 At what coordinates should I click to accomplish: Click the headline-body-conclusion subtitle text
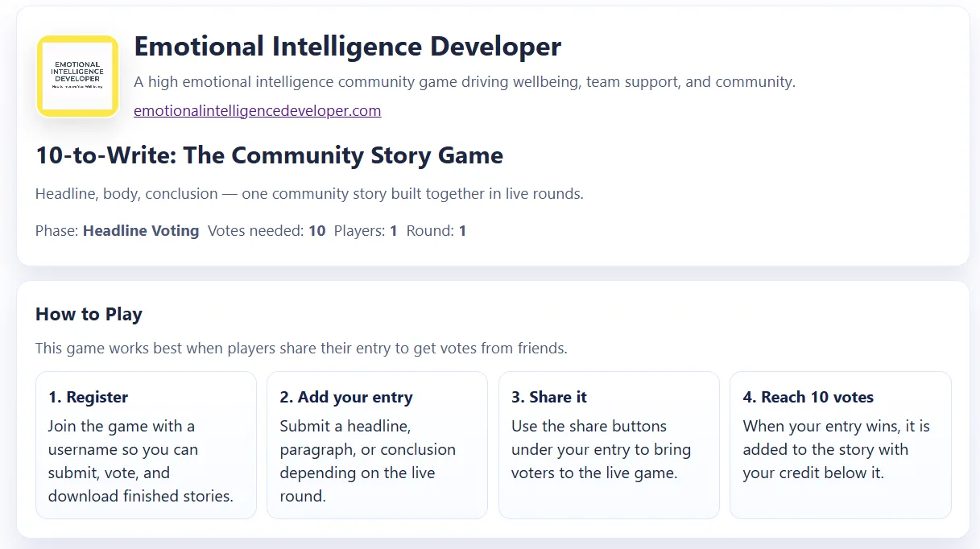308,193
